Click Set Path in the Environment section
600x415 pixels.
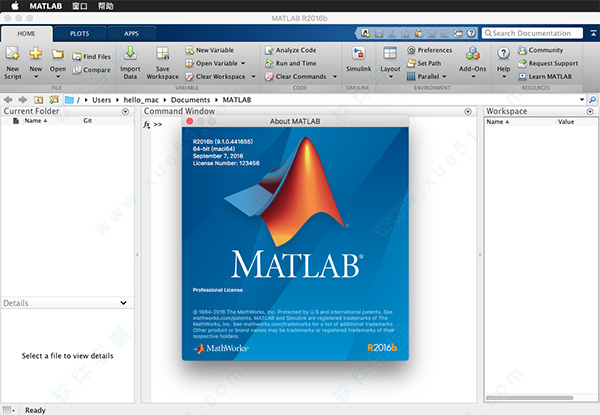424,63
